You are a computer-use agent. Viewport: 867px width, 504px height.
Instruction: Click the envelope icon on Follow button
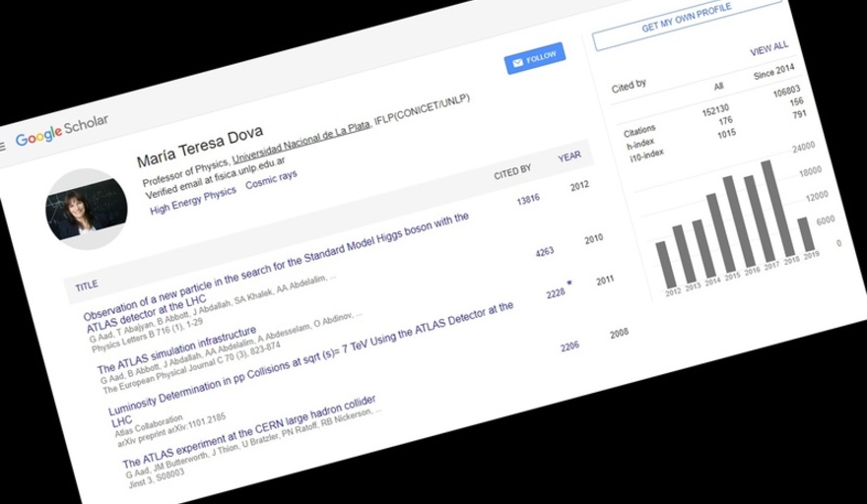(x=517, y=62)
